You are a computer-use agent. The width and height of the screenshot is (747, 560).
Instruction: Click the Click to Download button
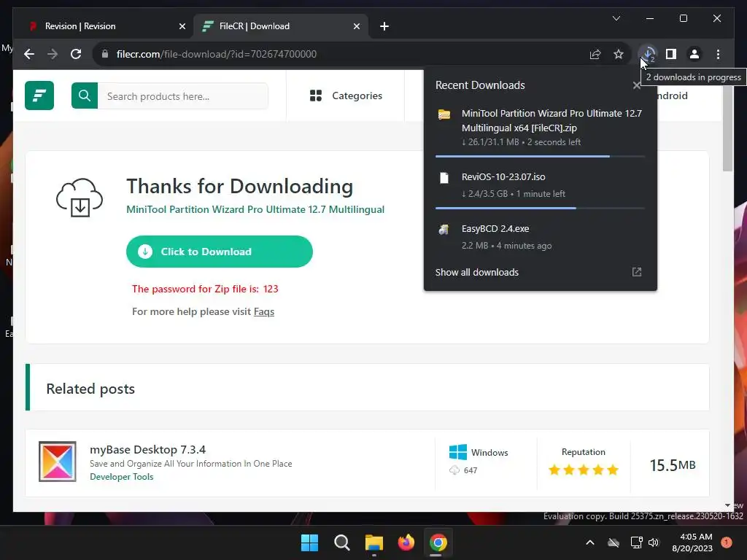[219, 252]
